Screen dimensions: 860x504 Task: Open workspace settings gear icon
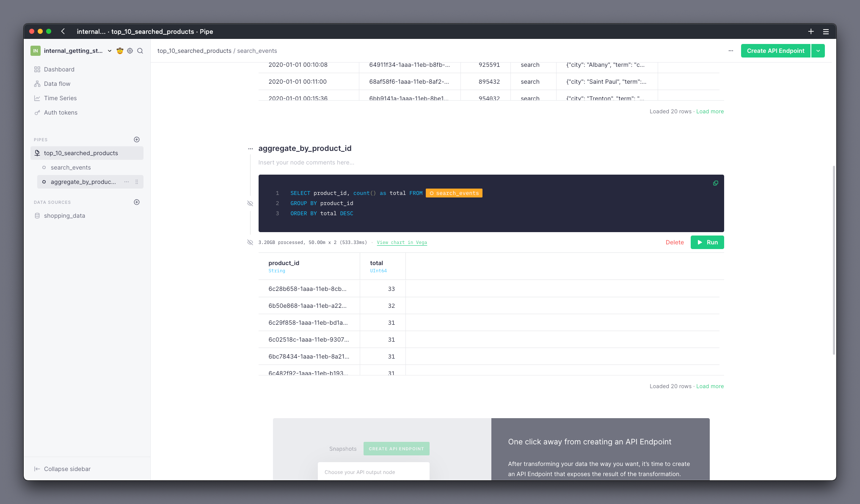[130, 51]
